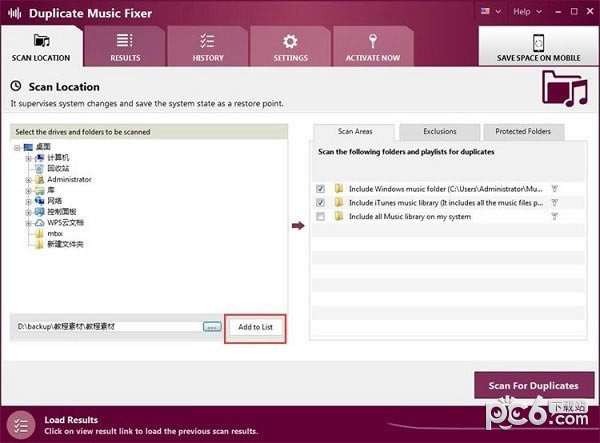Click the Load Results checklist icon

coord(22,424)
